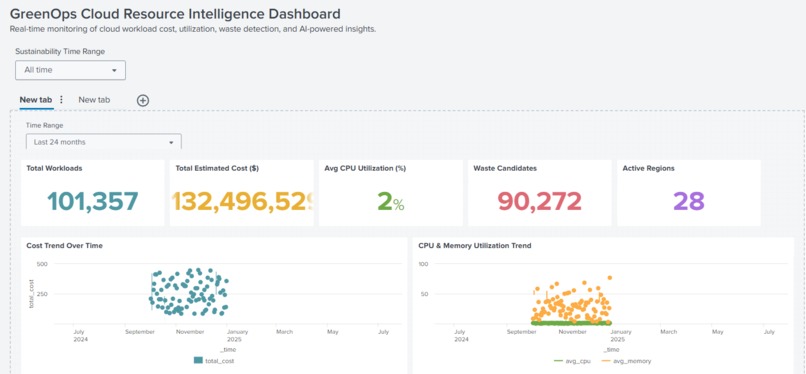Click the Cost Trend Over Time title
This screenshot has width=806, height=374.
coord(64,246)
